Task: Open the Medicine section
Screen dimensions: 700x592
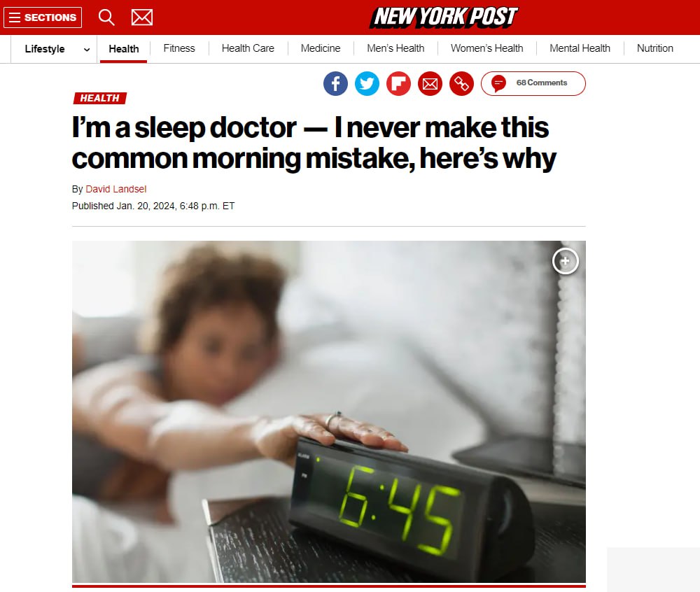Action: point(321,48)
